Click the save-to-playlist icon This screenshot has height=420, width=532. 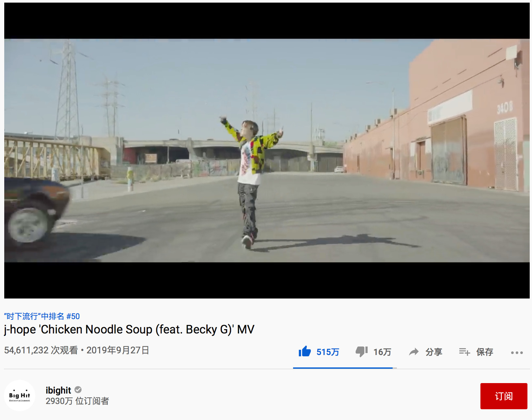(x=464, y=352)
